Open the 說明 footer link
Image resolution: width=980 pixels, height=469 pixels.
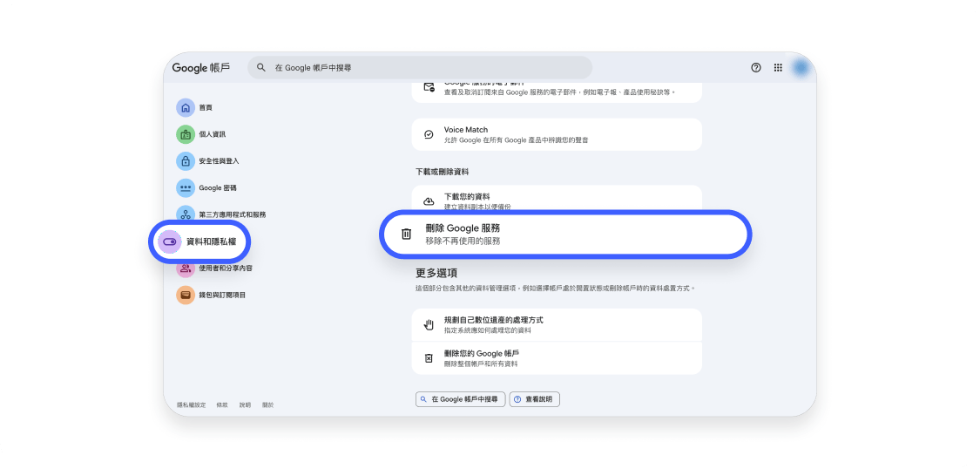[245, 405]
